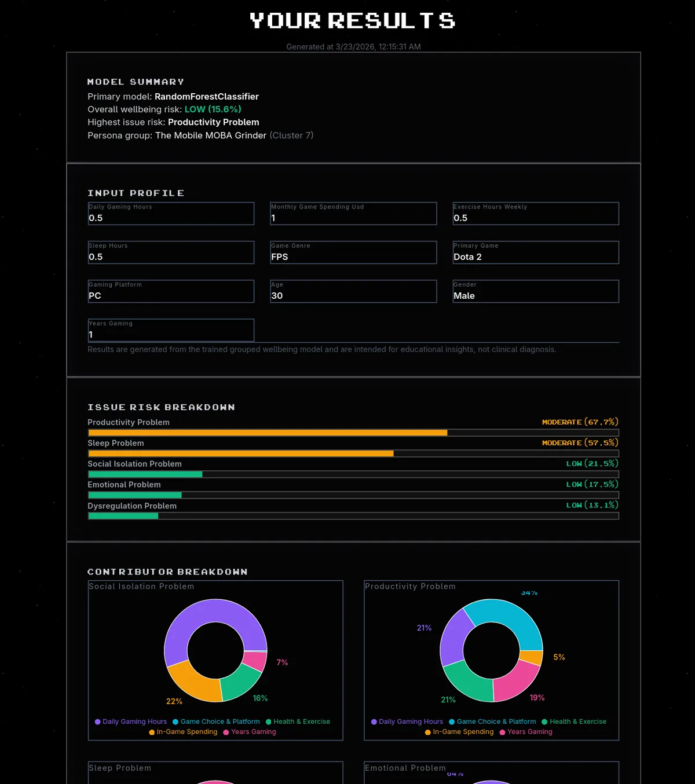Click the Exercise Hours Weekly field
This screenshot has width=695, height=784.
tap(536, 213)
